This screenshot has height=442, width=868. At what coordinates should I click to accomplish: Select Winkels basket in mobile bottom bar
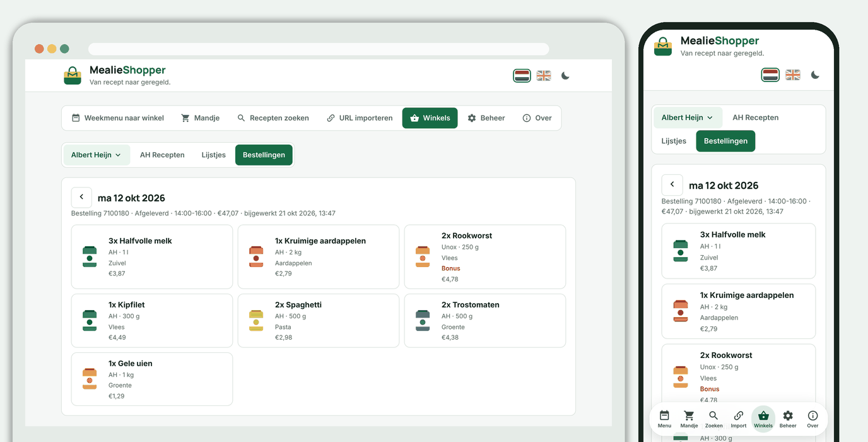[763, 419]
